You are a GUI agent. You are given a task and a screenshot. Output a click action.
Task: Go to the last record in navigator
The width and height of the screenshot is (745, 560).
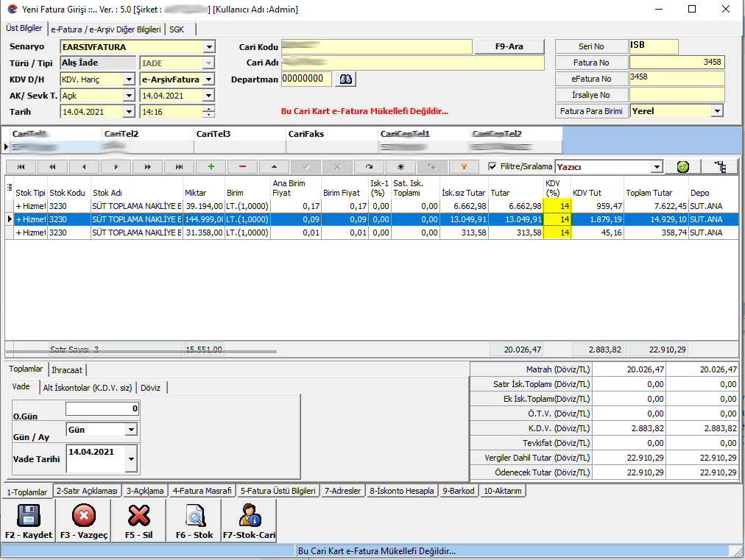tap(179, 167)
